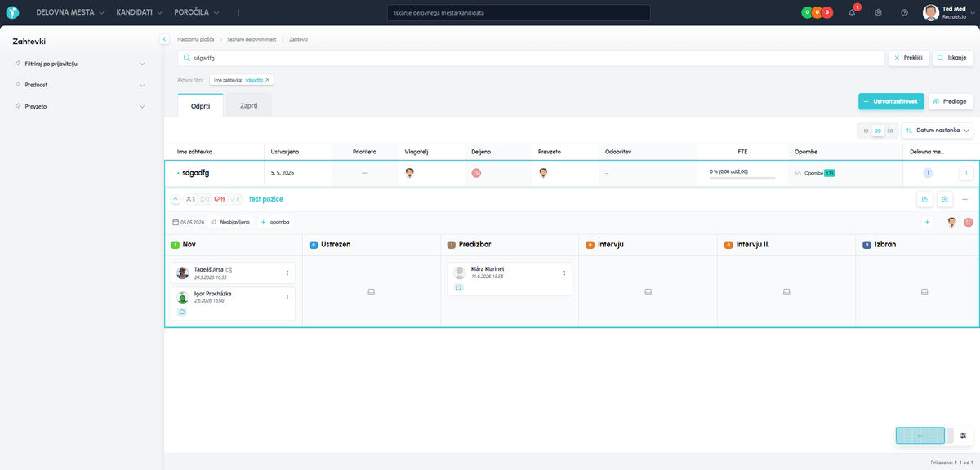Image resolution: width=980 pixels, height=470 pixels.
Task: Open three-dot menu for sdgadfg row
Action: [x=966, y=173]
